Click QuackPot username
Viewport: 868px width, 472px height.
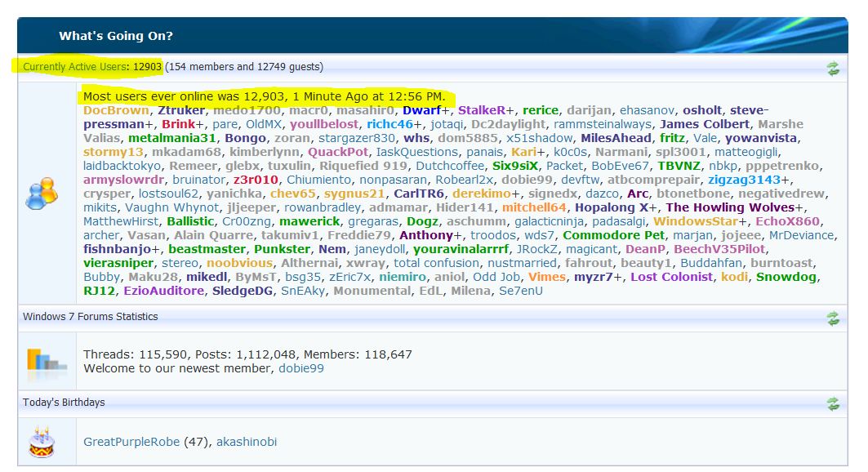[x=338, y=152]
